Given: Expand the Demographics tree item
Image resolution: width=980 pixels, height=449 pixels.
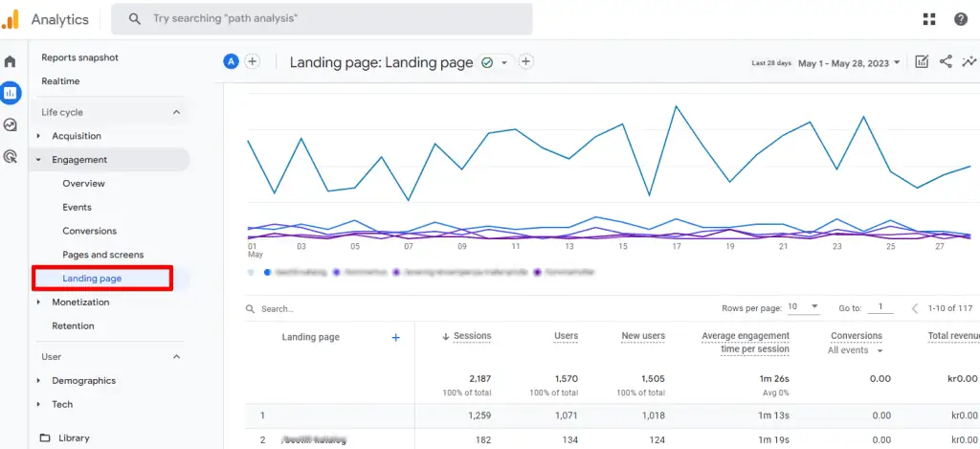Looking at the screenshot, I should [x=38, y=381].
